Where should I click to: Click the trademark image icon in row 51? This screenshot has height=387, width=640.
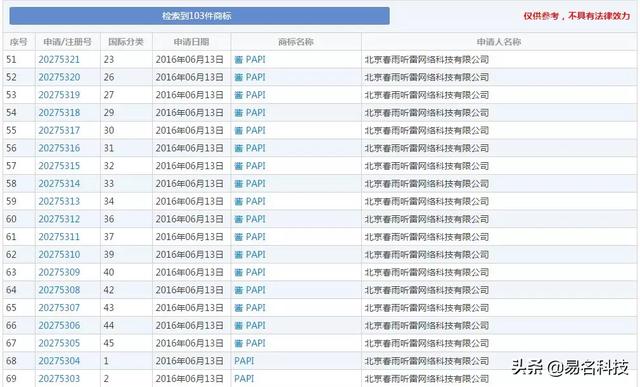click(239, 60)
